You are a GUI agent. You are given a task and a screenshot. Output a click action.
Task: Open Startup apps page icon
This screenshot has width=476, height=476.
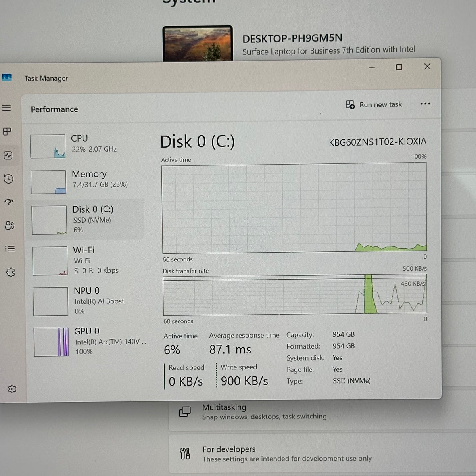coord(9,202)
